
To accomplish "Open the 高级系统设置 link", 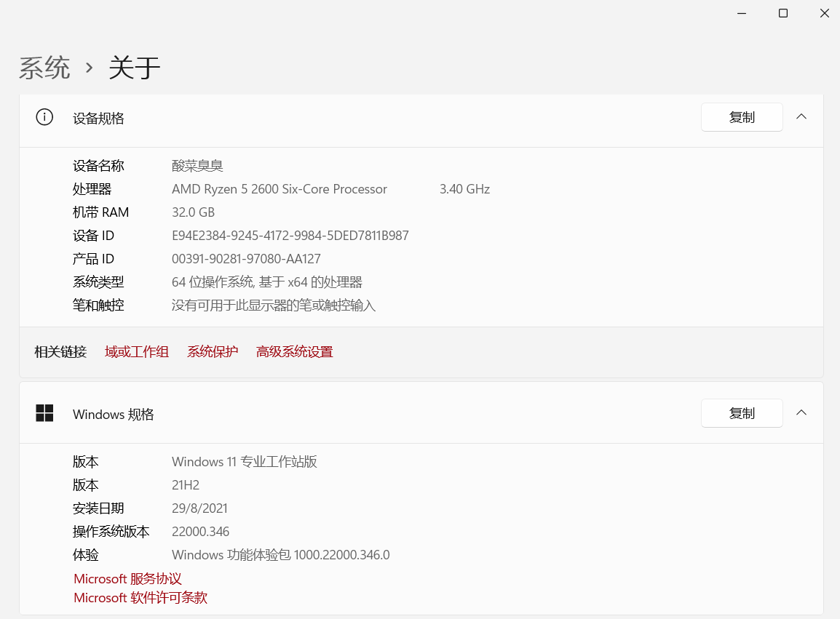I will [294, 352].
